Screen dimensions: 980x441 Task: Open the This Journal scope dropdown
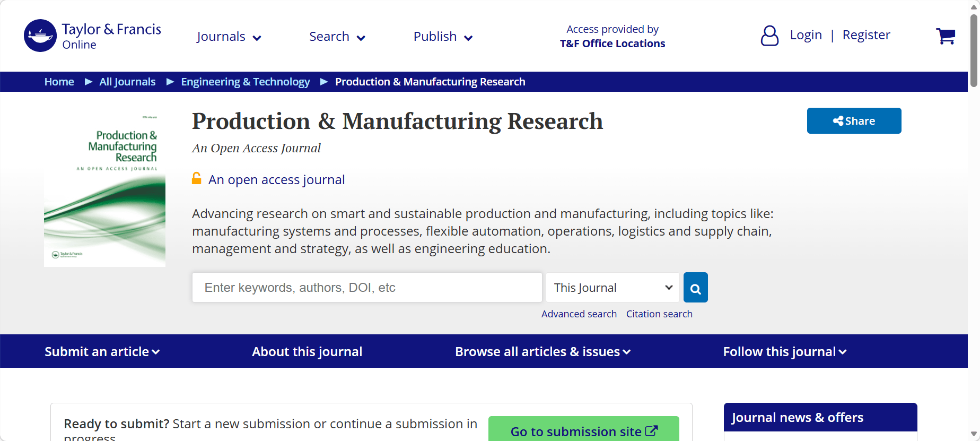click(x=612, y=288)
